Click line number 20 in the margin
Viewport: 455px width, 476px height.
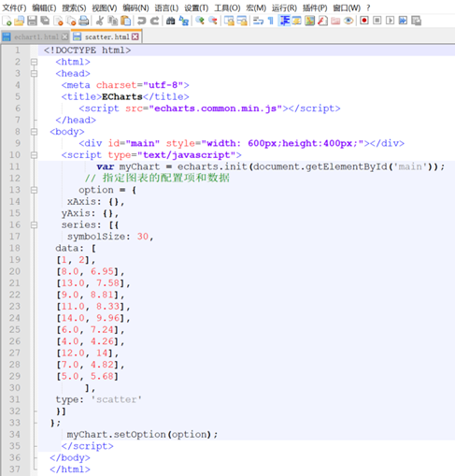coord(14,271)
